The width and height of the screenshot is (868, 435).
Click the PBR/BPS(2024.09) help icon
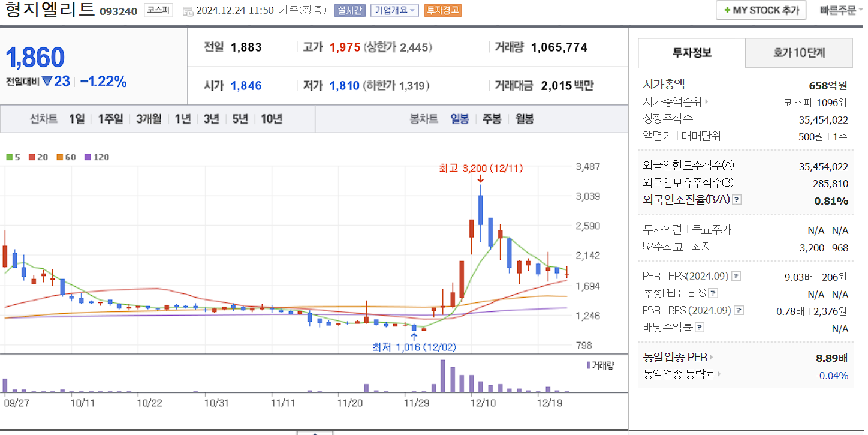pos(738,310)
